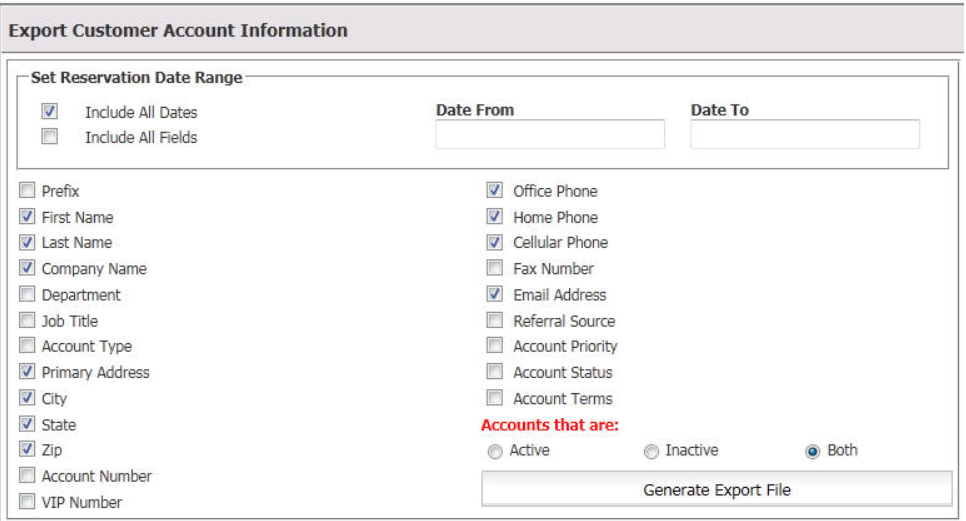Enable the Include All Fields checkbox
The width and height of the screenshot is (966, 521).
49,137
